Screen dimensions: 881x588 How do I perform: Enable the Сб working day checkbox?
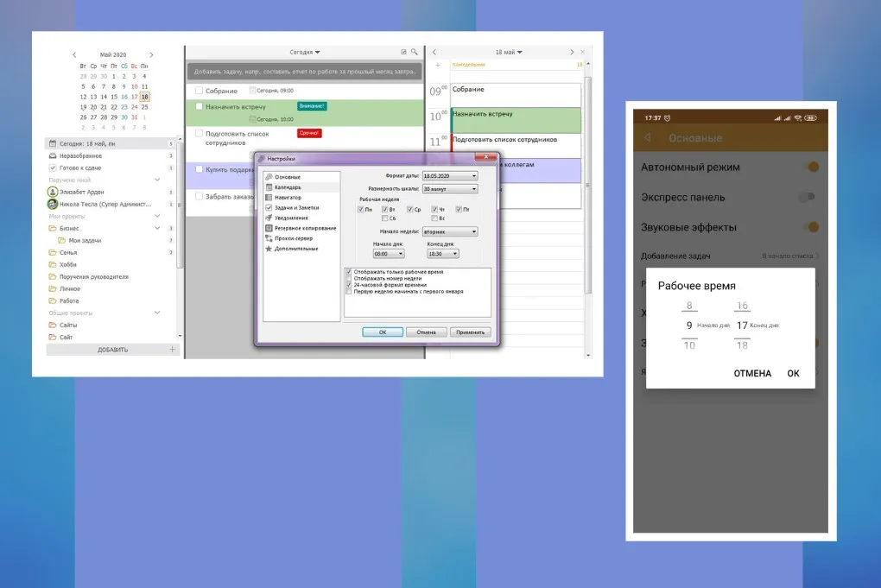click(x=384, y=218)
